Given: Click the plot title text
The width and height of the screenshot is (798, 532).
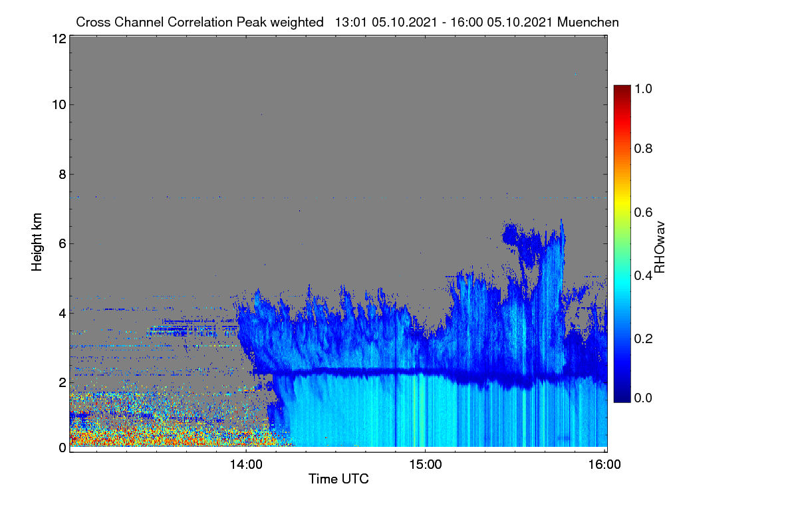Looking at the screenshot, I should [347, 22].
